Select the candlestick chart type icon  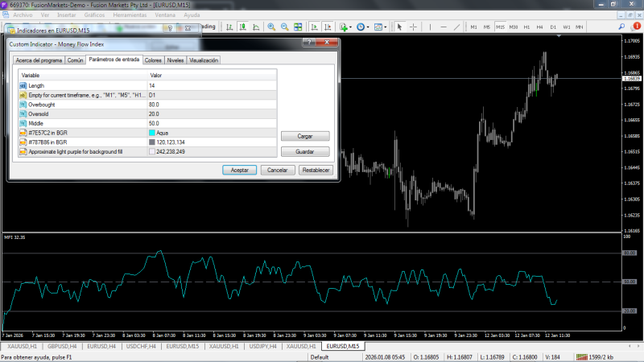click(243, 27)
